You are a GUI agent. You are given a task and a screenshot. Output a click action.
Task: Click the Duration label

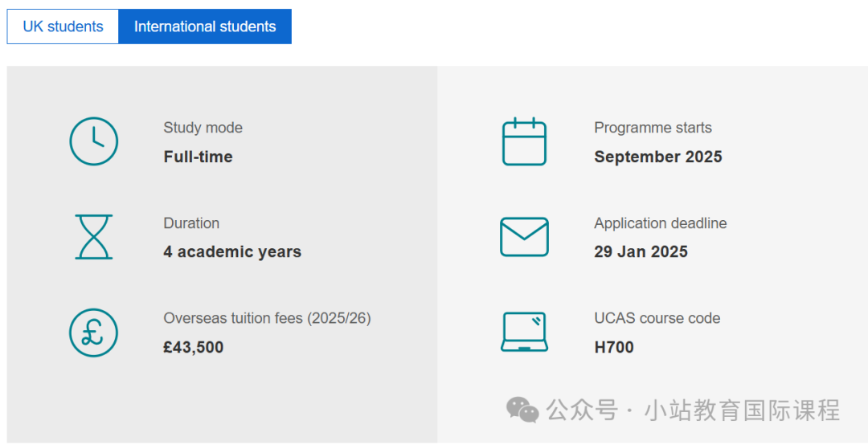point(191,223)
